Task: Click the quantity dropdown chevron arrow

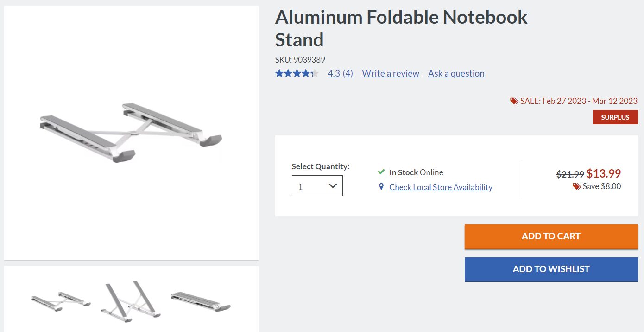Action: point(333,185)
